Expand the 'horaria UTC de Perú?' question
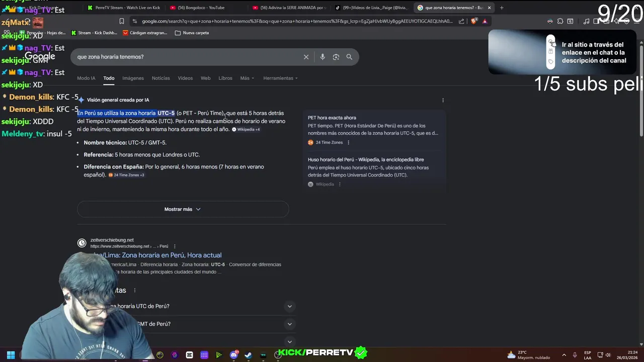 pos(289,306)
